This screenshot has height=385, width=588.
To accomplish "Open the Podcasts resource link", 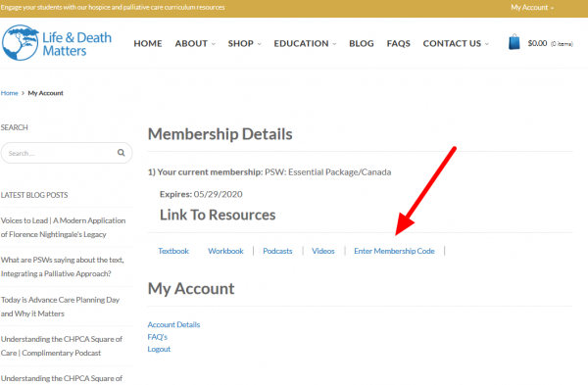I will pyautogui.click(x=277, y=251).
